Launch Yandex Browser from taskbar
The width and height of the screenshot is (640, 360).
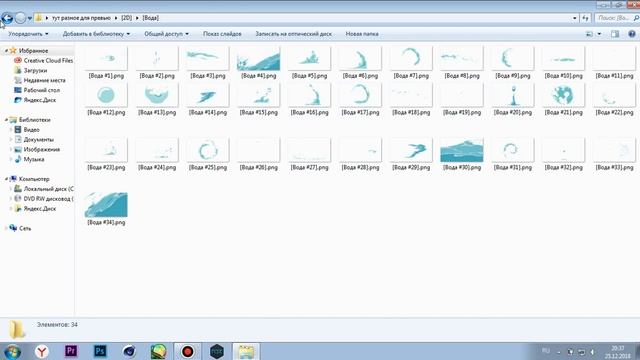(42, 351)
